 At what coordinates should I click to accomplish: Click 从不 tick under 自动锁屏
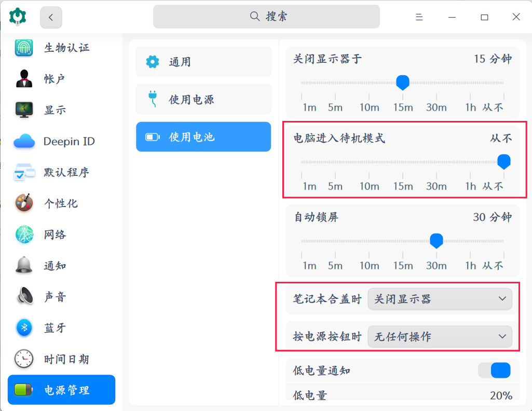click(x=493, y=266)
